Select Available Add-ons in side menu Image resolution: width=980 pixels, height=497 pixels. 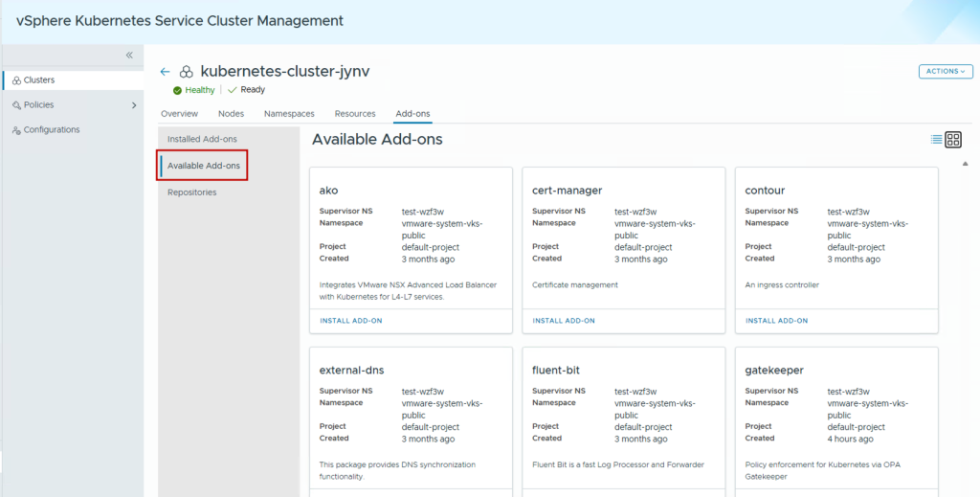coord(204,166)
